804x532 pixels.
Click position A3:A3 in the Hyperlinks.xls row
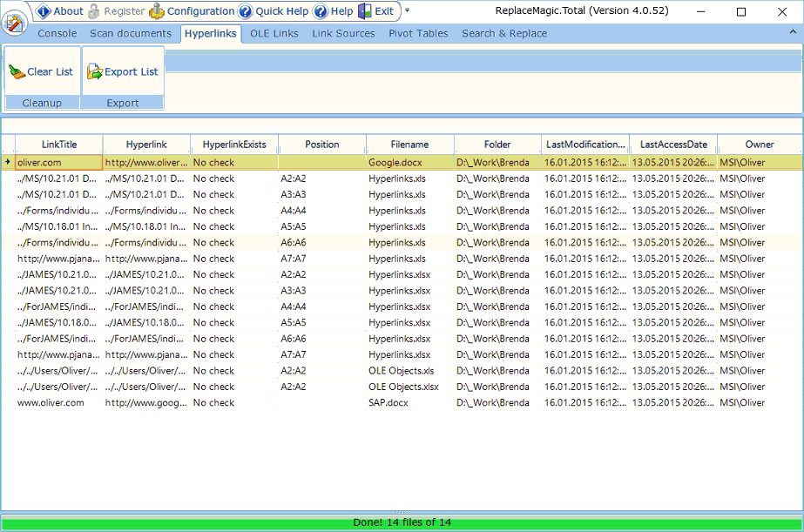[322, 194]
